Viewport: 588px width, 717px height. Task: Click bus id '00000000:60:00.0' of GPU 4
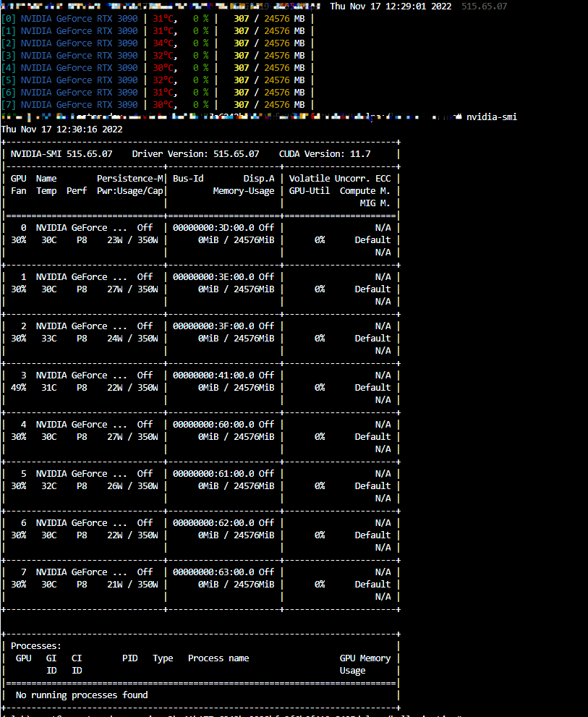tap(213, 425)
